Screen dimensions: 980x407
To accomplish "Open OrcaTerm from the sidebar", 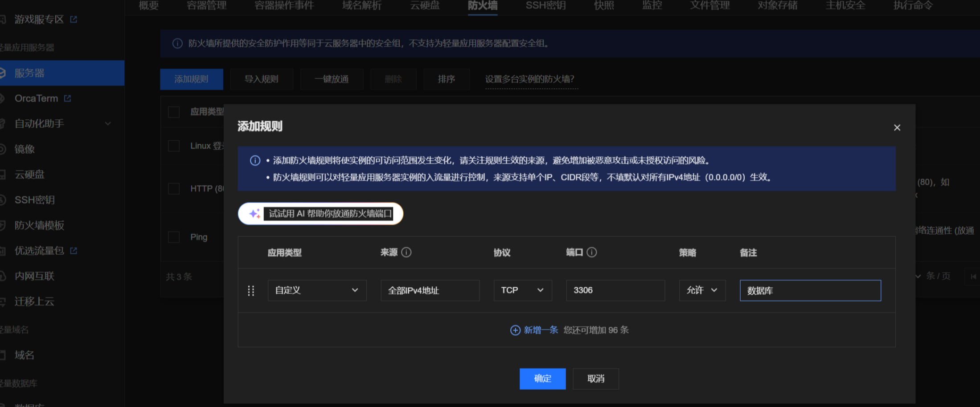I will [x=36, y=98].
